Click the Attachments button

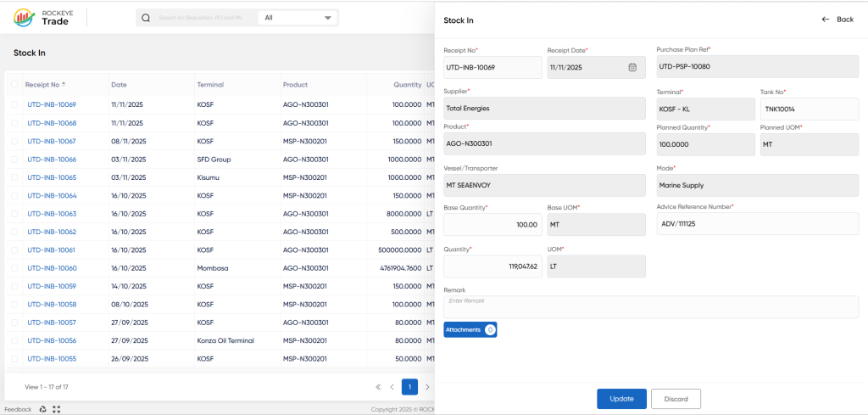[470, 329]
